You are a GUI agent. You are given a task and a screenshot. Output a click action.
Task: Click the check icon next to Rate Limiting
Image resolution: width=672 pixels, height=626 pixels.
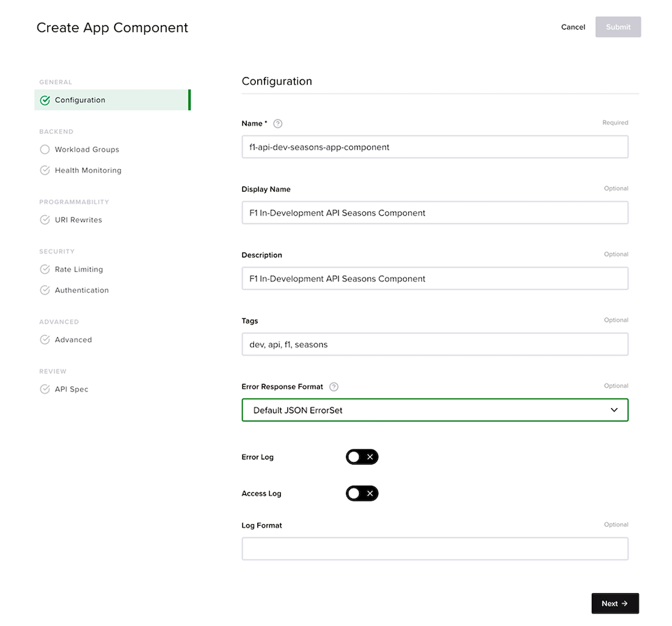(x=45, y=270)
